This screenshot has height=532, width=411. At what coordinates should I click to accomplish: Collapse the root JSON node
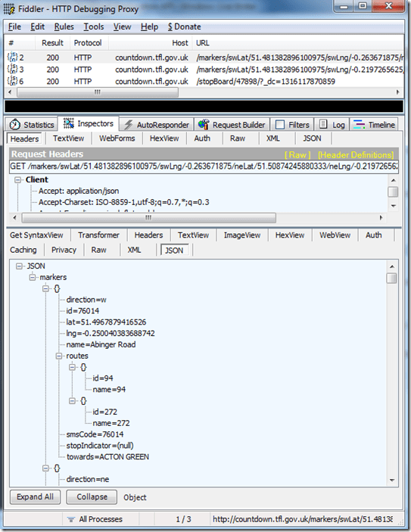19,266
